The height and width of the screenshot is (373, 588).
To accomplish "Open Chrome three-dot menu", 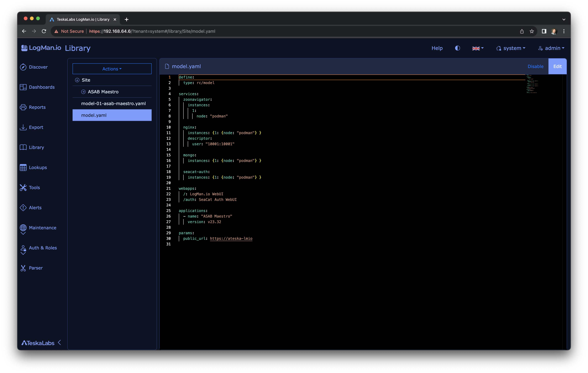I will click(x=564, y=31).
